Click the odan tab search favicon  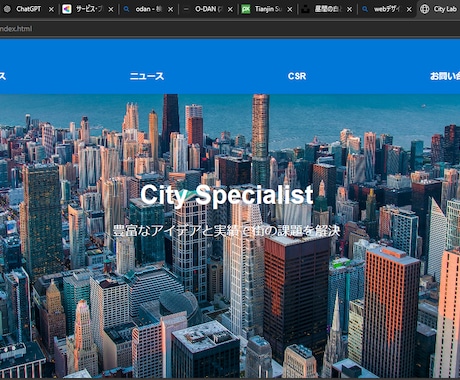126,9
